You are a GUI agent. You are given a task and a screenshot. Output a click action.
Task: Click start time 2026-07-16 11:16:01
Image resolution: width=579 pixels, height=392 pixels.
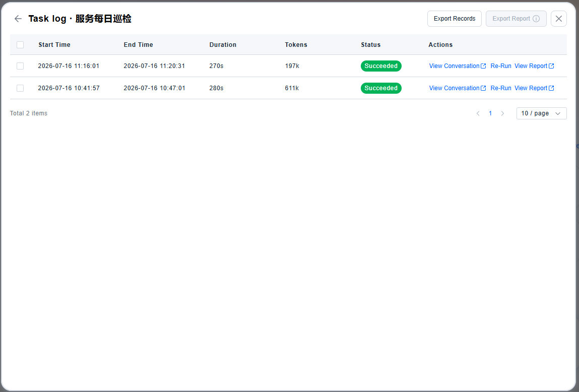(69, 66)
